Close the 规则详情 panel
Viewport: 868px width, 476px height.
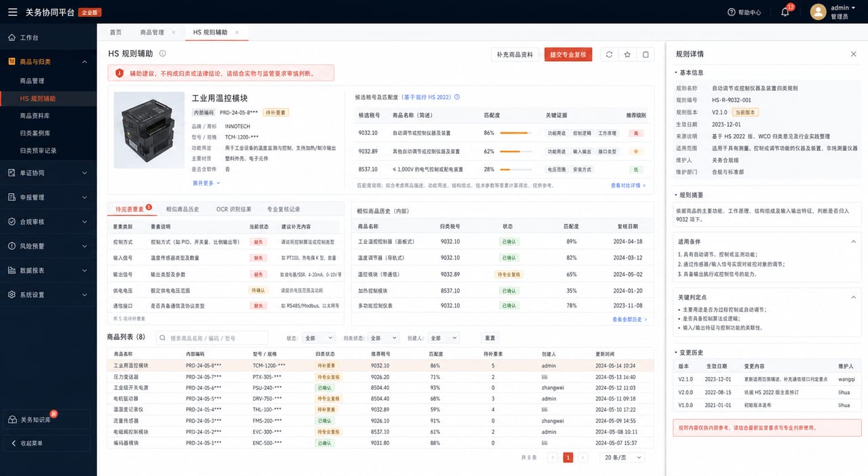(853, 54)
